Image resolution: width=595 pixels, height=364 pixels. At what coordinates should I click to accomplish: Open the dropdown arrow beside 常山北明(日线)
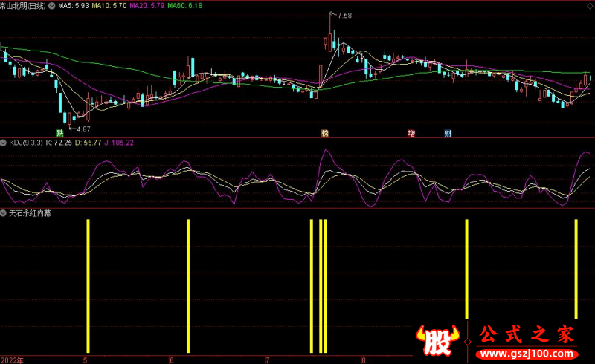pyautogui.click(x=51, y=5)
